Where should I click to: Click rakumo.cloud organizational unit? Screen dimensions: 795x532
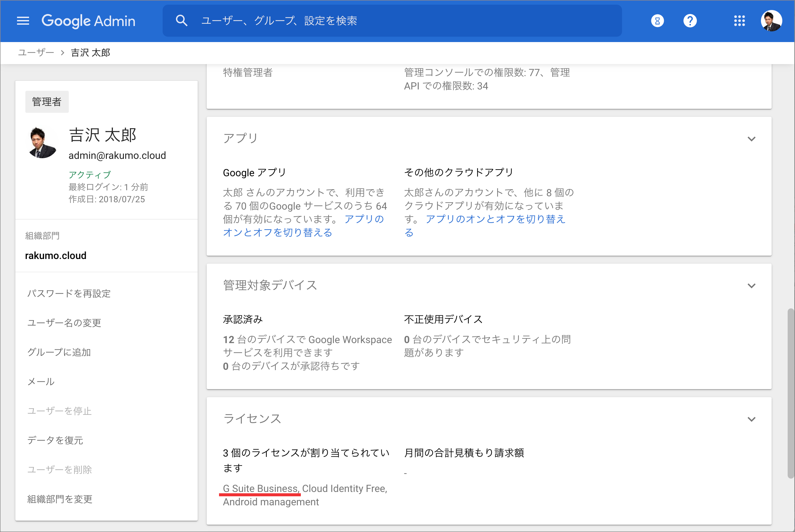click(x=56, y=255)
